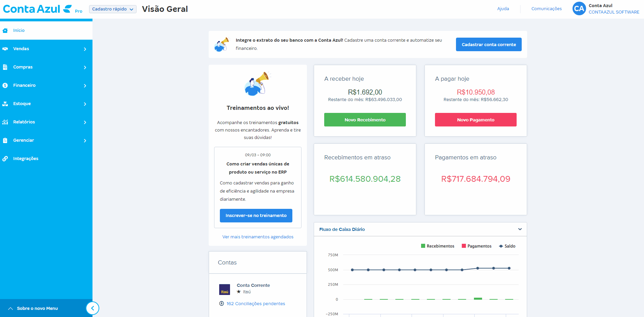Open the Estoque menu item
The image size is (644, 317).
tap(46, 104)
